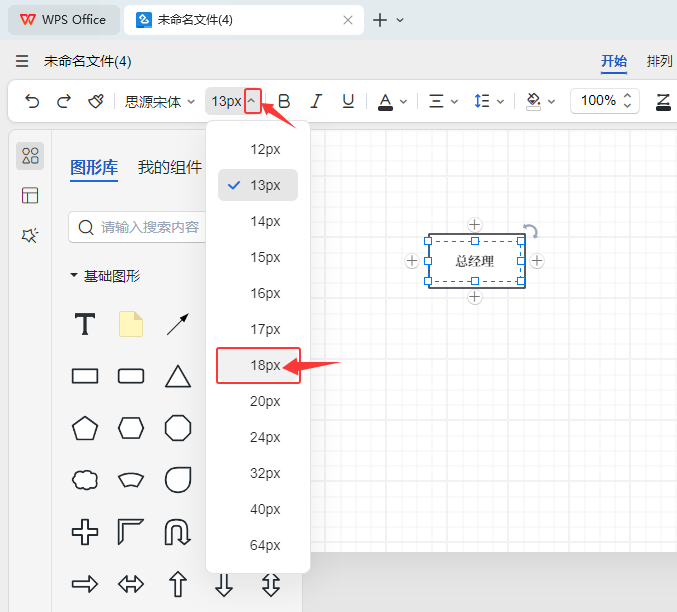Viewport: 677px width, 612px height.
Task: Select the hexagon shape
Action: (x=131, y=428)
